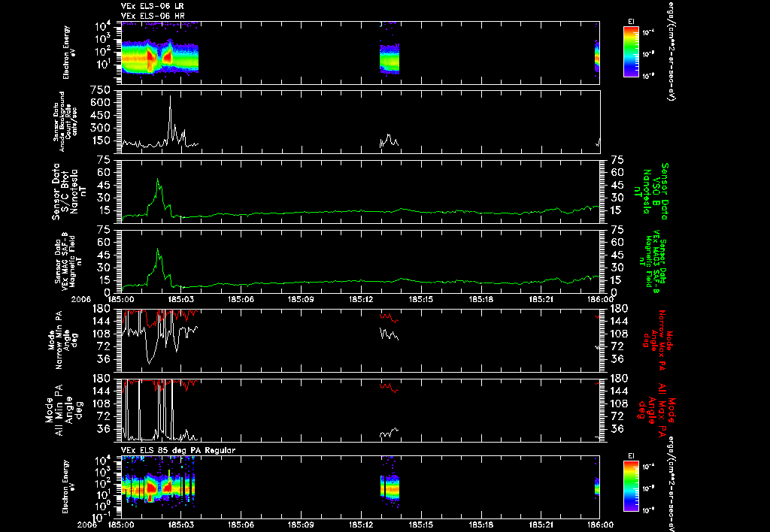770x532 pixels.
Task: Click the green 'VSO B Nanotesla' axis label
Action: (x=652, y=192)
